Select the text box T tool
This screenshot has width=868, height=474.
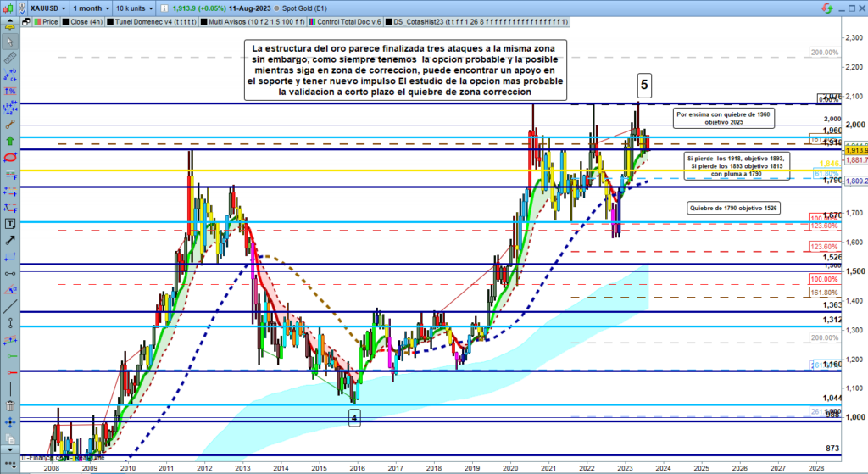pyautogui.click(x=11, y=223)
